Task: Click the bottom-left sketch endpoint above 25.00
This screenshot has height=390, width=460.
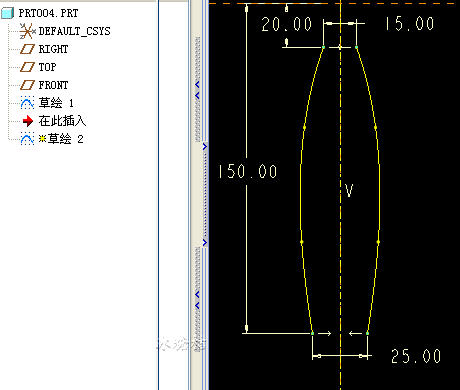Action: [x=312, y=333]
